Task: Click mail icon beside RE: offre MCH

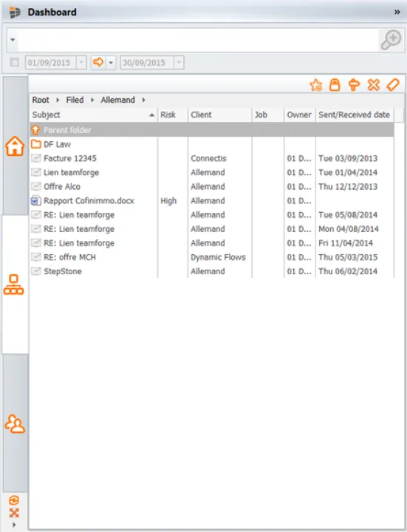Action: (36, 257)
